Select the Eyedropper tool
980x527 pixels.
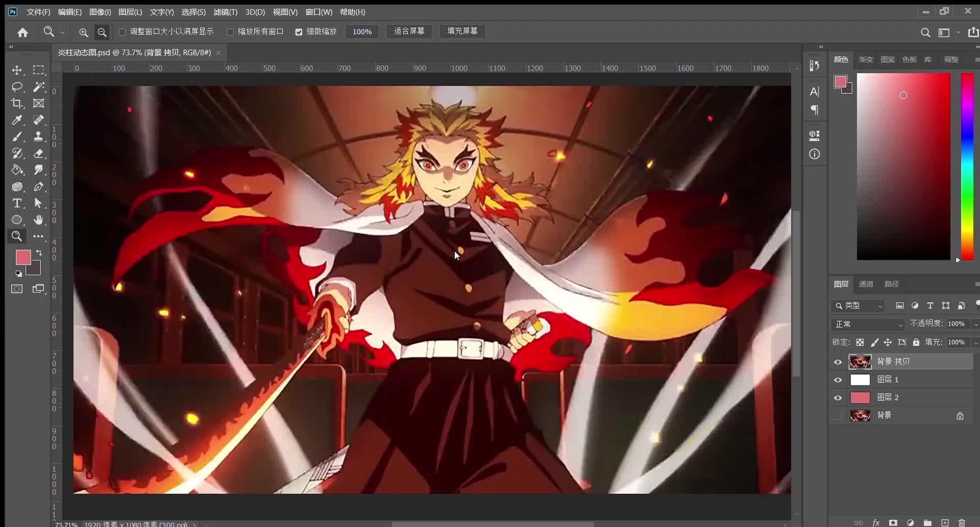(17, 120)
